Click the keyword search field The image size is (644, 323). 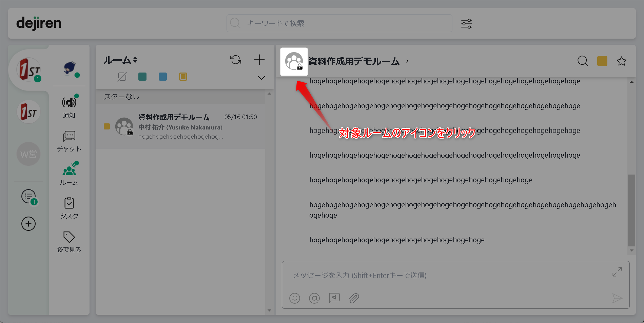(x=339, y=23)
